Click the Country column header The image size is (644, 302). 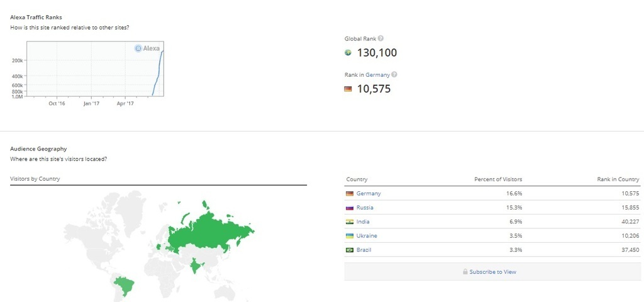tap(357, 179)
